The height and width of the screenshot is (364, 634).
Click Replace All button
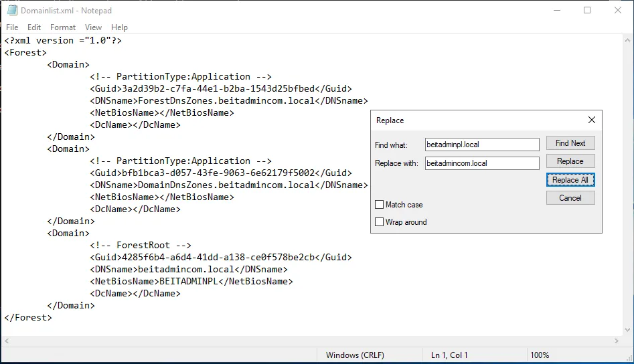pos(570,180)
